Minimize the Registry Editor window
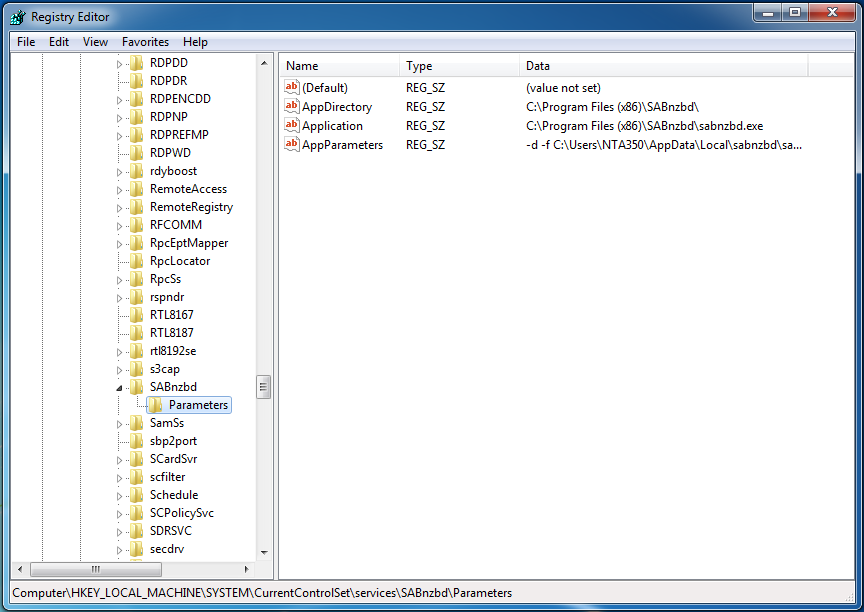864x612 pixels. [x=768, y=13]
